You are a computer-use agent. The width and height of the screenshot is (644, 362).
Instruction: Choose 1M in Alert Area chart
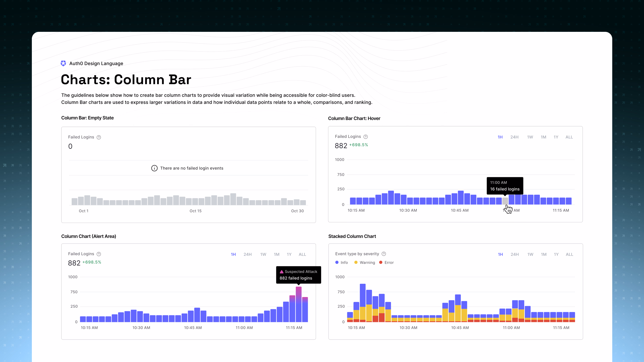click(276, 254)
